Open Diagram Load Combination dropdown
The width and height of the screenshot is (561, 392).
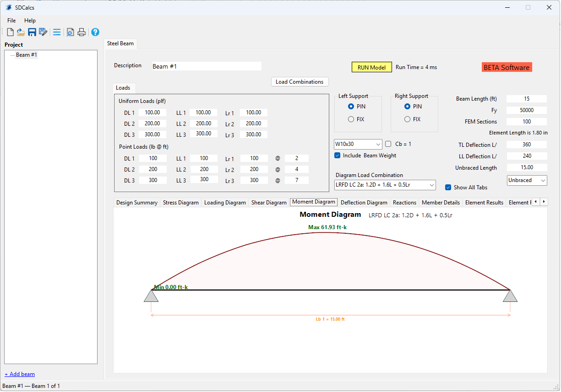tap(385, 185)
